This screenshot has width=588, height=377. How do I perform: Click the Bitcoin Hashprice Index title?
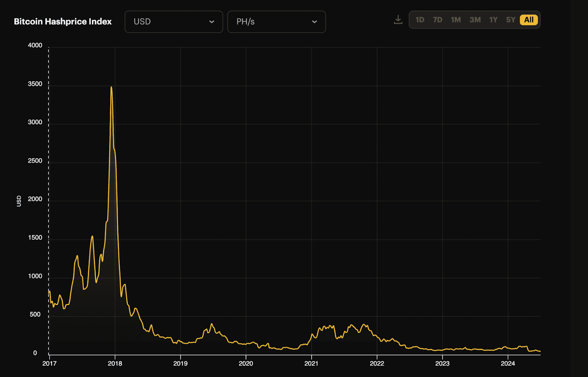(x=63, y=22)
